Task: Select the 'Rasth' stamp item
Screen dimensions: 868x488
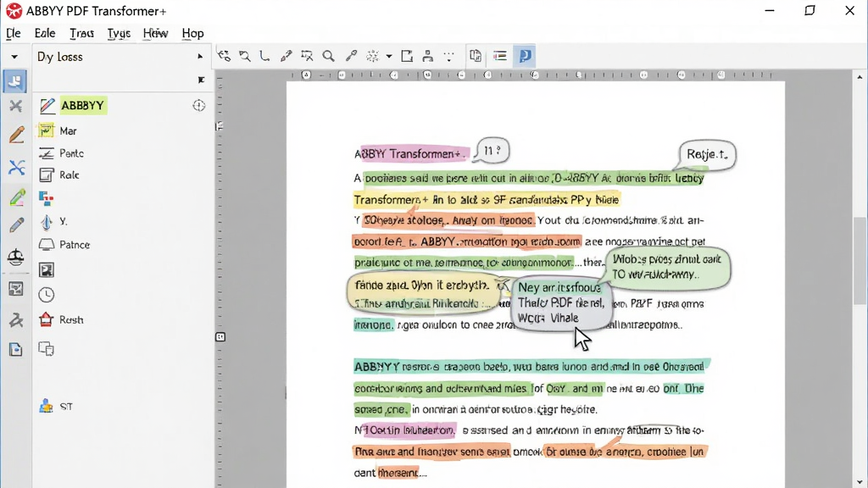Action: pos(61,319)
